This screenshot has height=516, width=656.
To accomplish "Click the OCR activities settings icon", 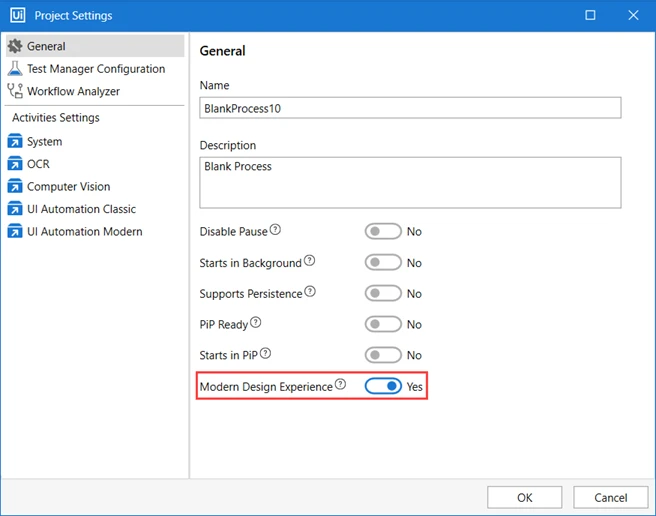I will tap(15, 164).
